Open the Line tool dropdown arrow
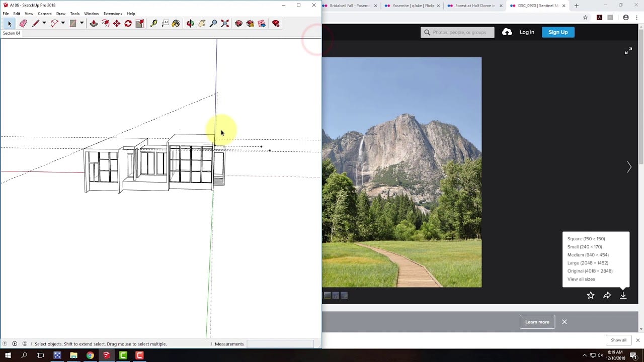 click(44, 23)
